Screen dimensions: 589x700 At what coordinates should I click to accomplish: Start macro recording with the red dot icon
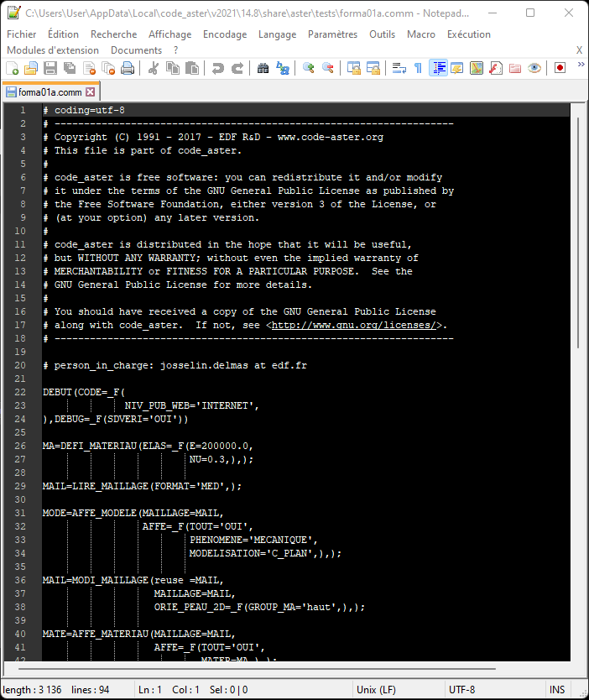tap(560, 68)
